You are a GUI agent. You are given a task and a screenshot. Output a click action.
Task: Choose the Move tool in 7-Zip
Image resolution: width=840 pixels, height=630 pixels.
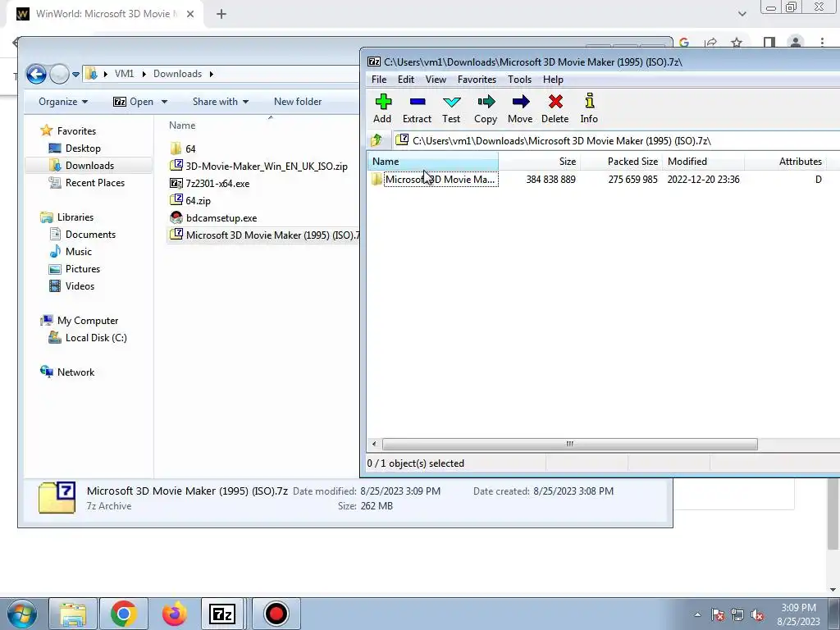click(x=520, y=109)
